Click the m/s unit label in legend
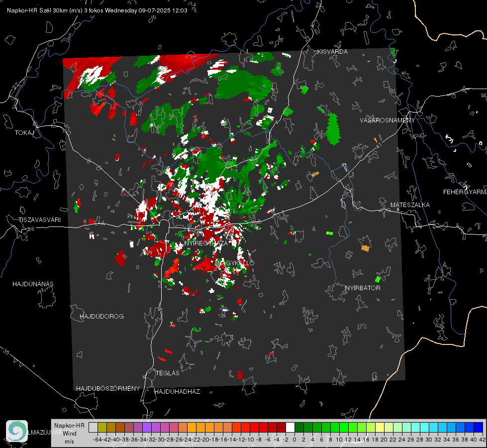This screenshot has width=487, height=448. (69, 442)
